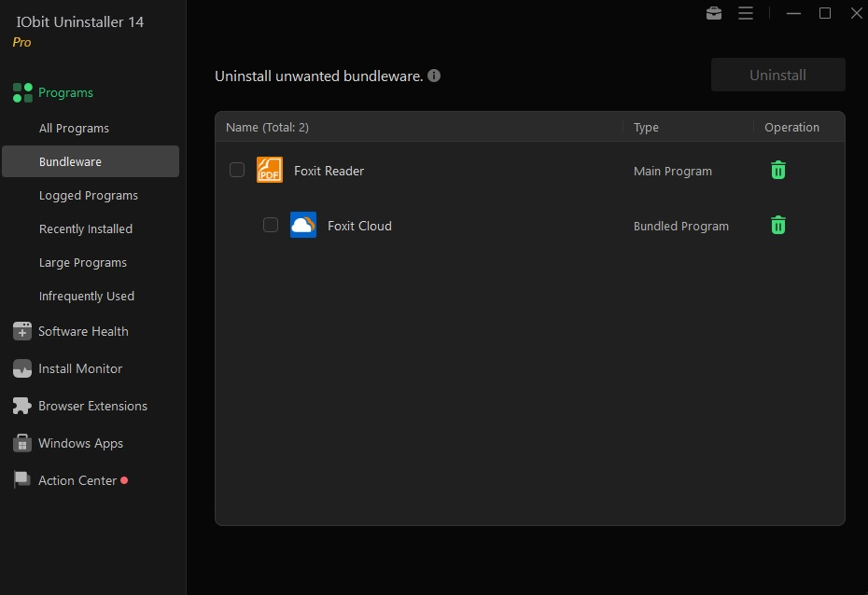Click the Foxit Reader PDF icon
This screenshot has width=868, height=595.
click(x=270, y=170)
